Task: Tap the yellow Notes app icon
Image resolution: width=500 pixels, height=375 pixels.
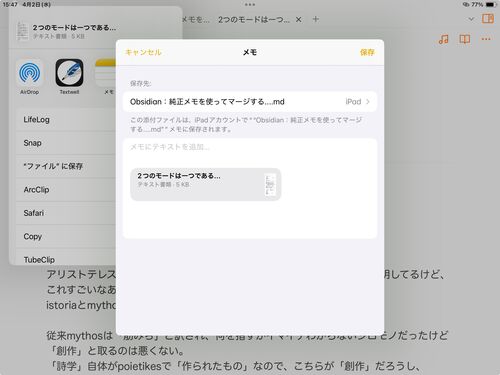Action: point(106,73)
